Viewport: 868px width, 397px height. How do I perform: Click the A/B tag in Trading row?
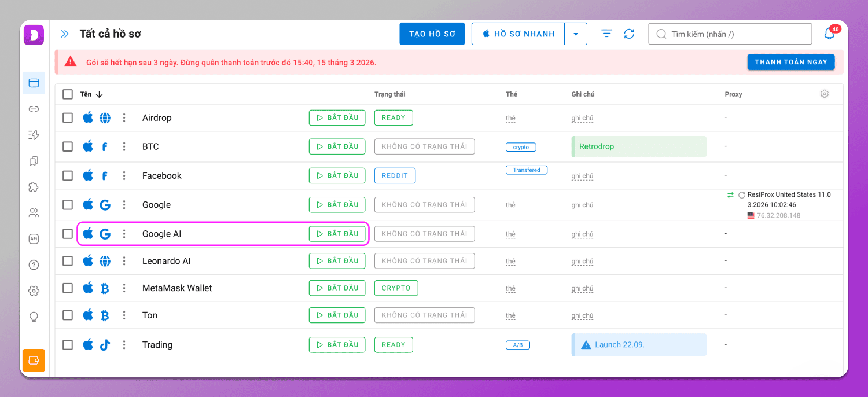pyautogui.click(x=518, y=345)
